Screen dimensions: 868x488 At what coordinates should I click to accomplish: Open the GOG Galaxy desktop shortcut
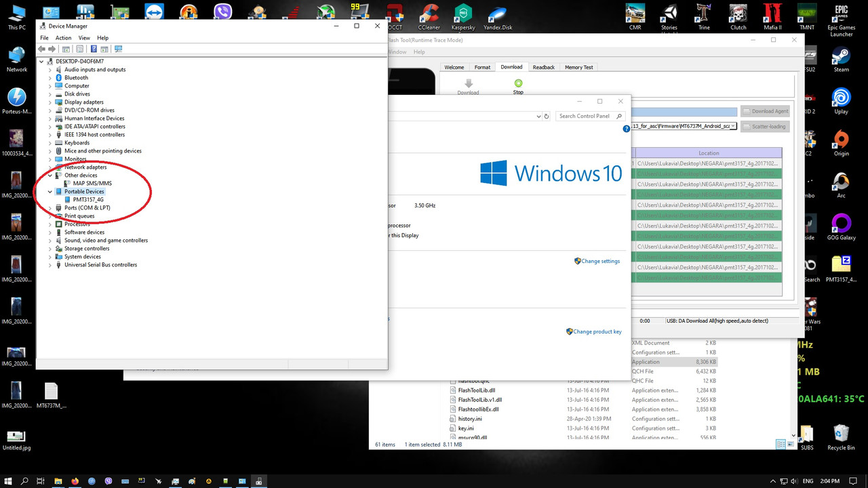(x=842, y=226)
